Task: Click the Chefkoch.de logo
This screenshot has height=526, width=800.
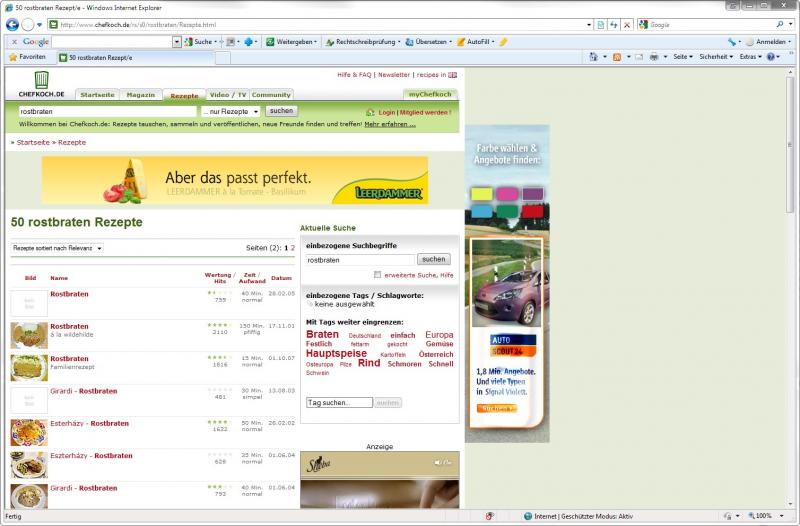Action: click(41, 84)
